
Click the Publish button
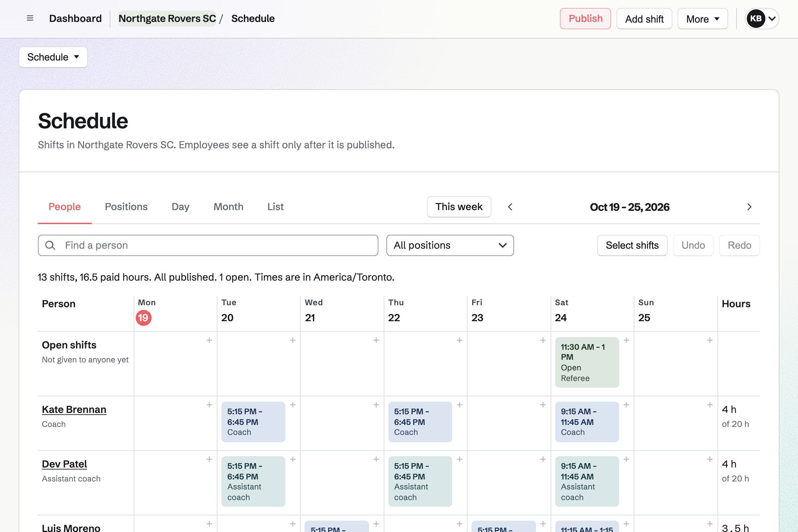pos(585,19)
